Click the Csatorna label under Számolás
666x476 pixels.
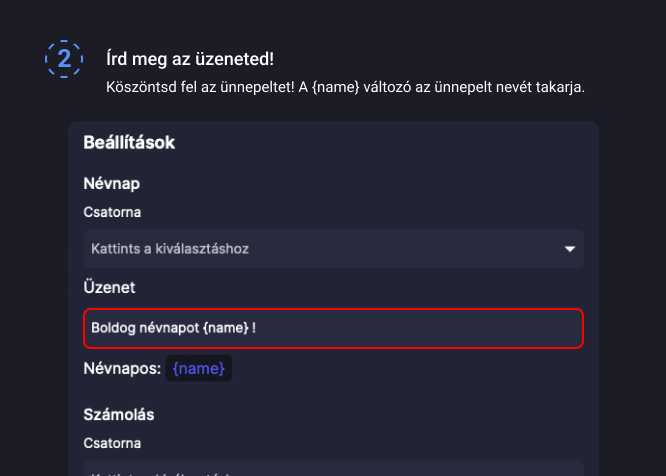pyautogui.click(x=112, y=442)
